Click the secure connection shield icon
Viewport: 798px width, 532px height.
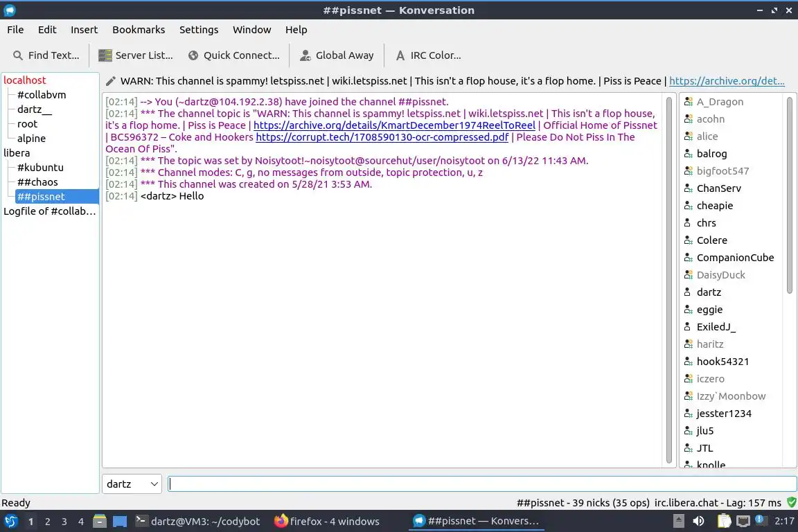pos(791,502)
